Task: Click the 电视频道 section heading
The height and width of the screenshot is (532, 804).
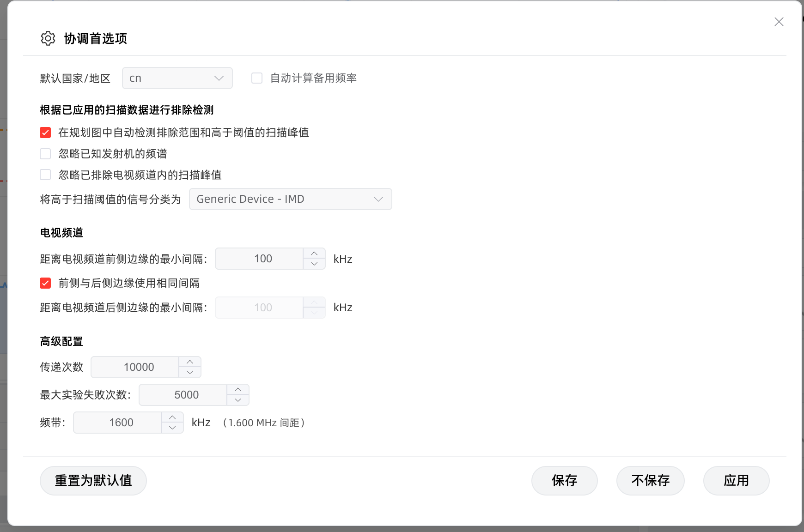Action: [61, 233]
